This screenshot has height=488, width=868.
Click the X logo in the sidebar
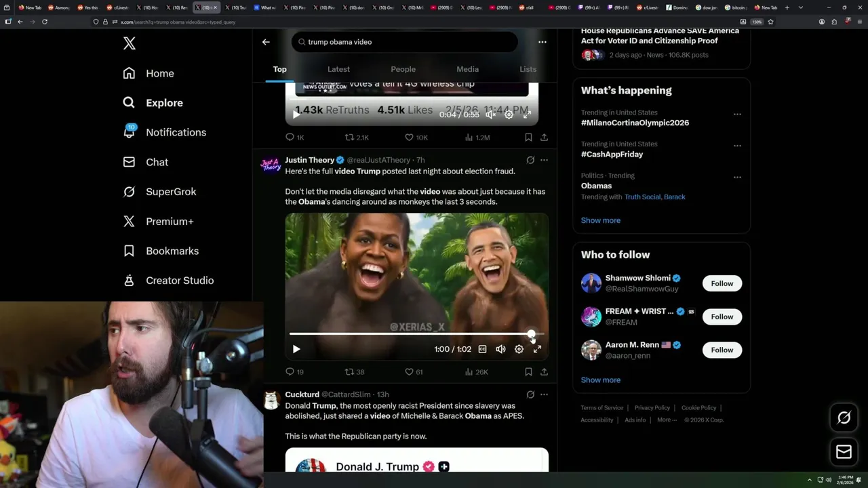130,43
